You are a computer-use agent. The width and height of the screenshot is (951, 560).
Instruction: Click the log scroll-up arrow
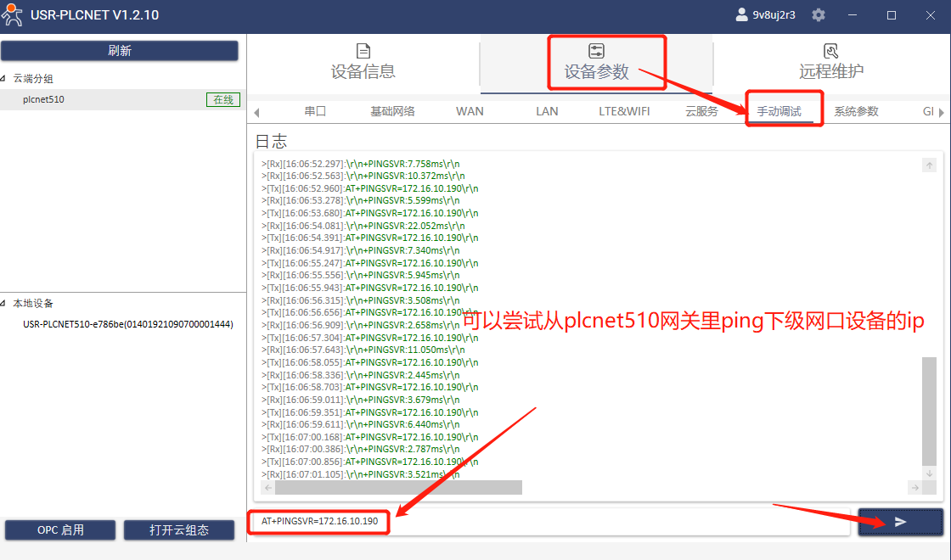[929, 165]
